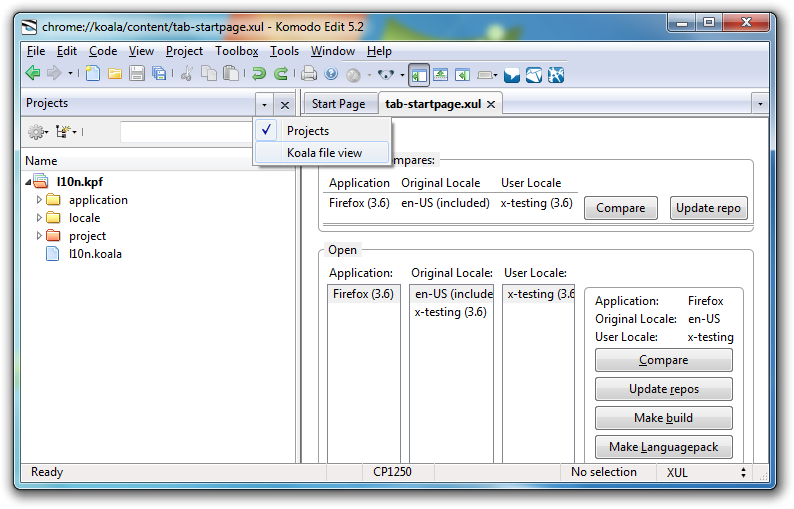Select checked Projects entry in popup menu
Viewport: 794px width, 509px height.
tap(322, 131)
